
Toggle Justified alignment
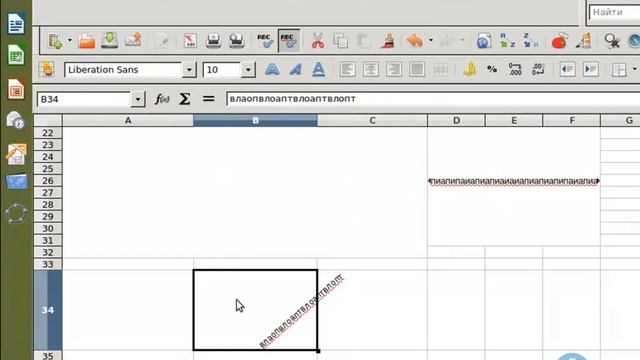pyautogui.click(x=417, y=69)
